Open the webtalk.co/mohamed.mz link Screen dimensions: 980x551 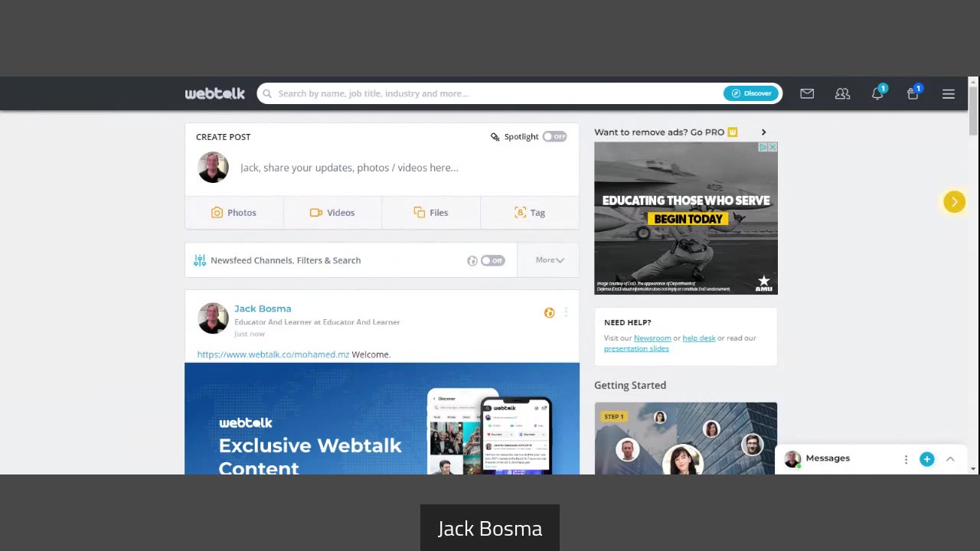coord(273,354)
